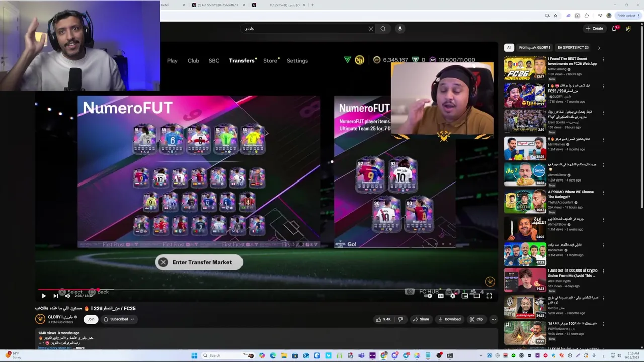Open GLORY channel avatar
The width and height of the screenshot is (644, 362).
point(40,319)
